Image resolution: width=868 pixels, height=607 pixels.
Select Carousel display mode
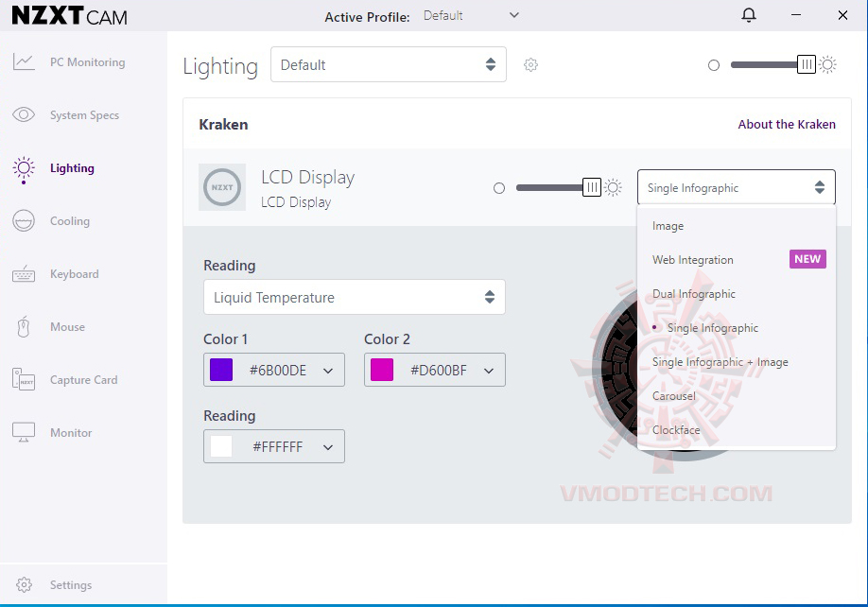tap(737, 395)
